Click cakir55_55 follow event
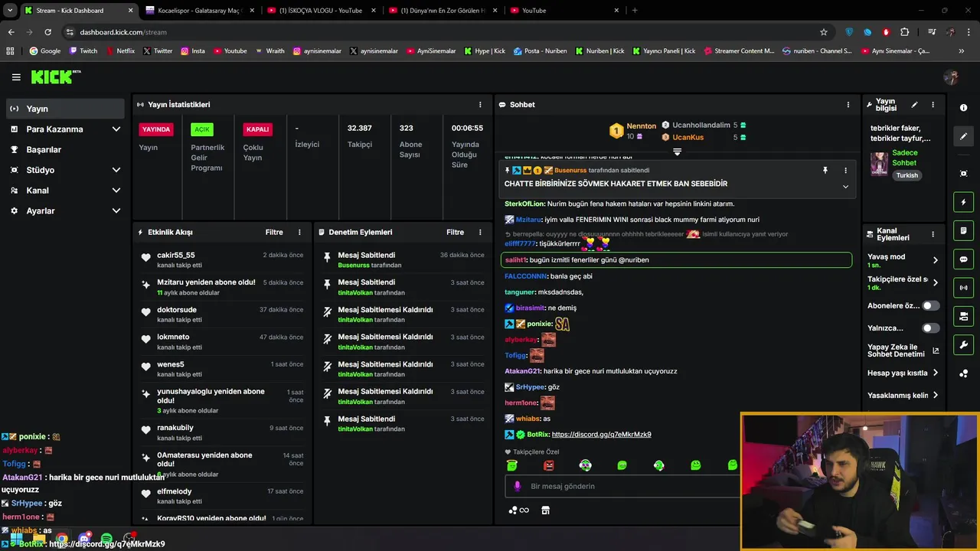Screen dimensions: 980x551 222,259
